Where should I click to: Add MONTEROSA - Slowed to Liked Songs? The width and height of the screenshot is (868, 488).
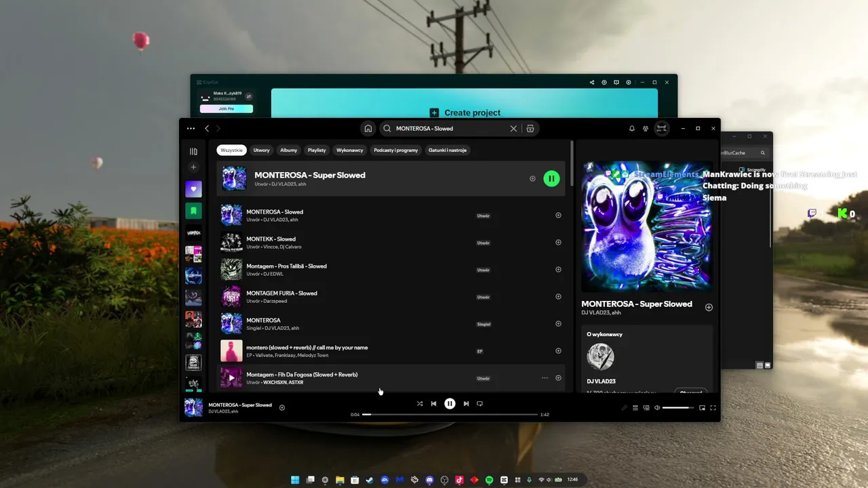(x=558, y=216)
